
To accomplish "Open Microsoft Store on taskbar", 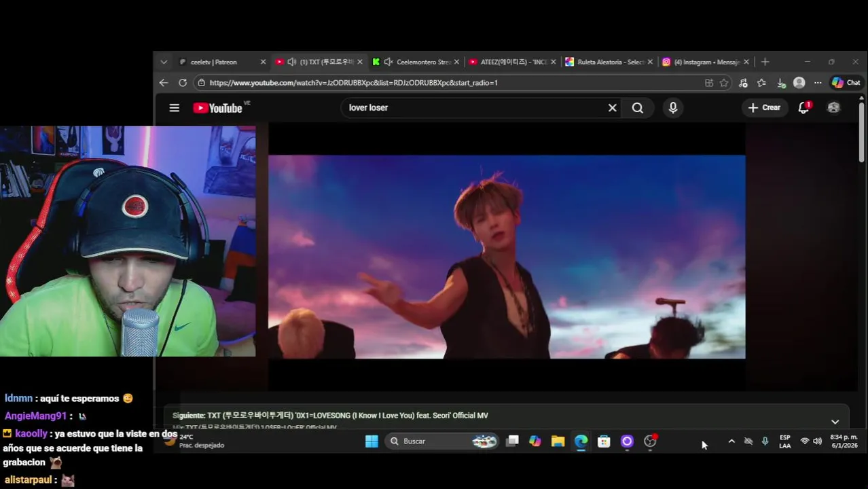I will 604,441.
